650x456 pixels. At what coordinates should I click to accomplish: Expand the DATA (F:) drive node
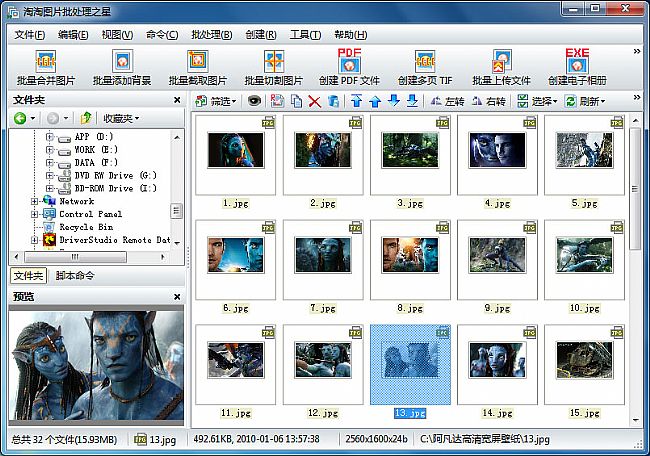click(49, 162)
